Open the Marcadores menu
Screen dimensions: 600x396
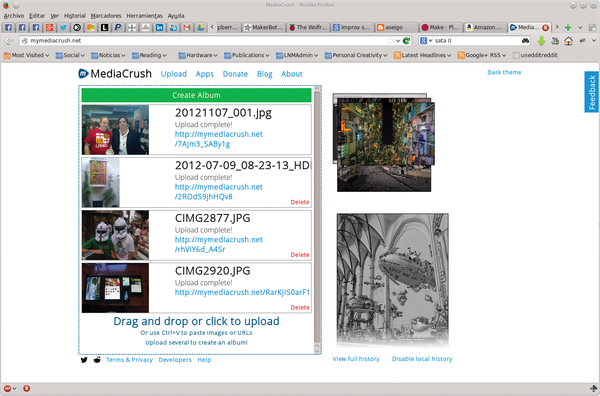[x=106, y=16]
